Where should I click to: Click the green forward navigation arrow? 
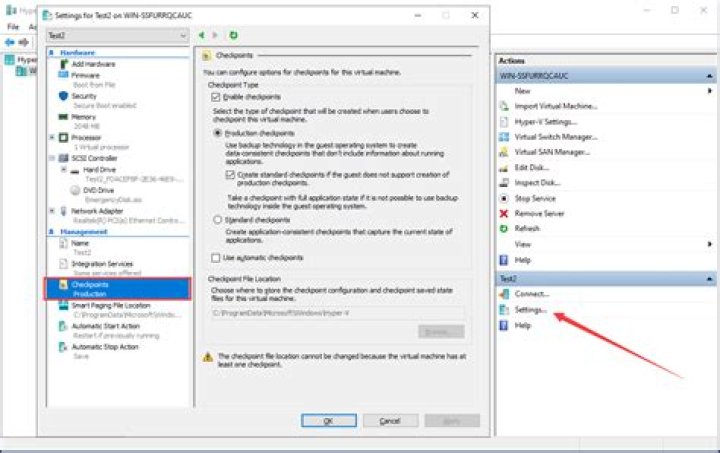(214, 35)
